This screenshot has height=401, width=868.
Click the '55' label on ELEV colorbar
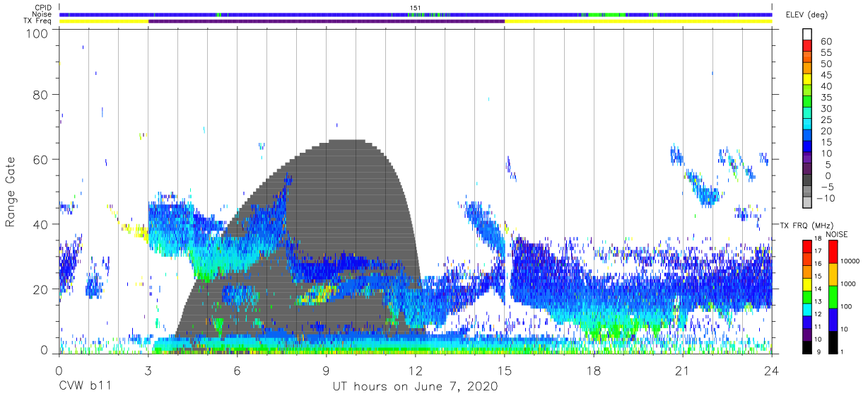point(826,52)
